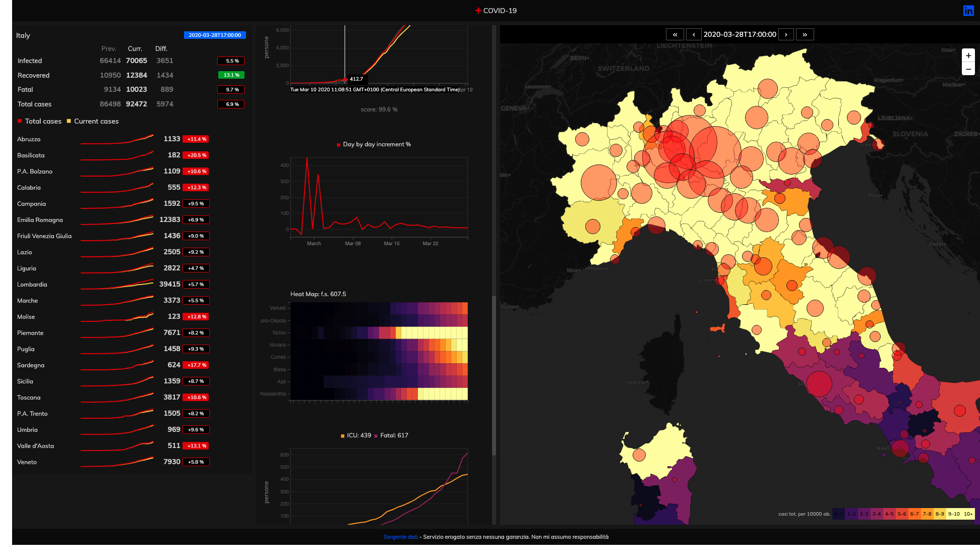
Task: Open the LinkedIn icon link
Action: (968, 11)
